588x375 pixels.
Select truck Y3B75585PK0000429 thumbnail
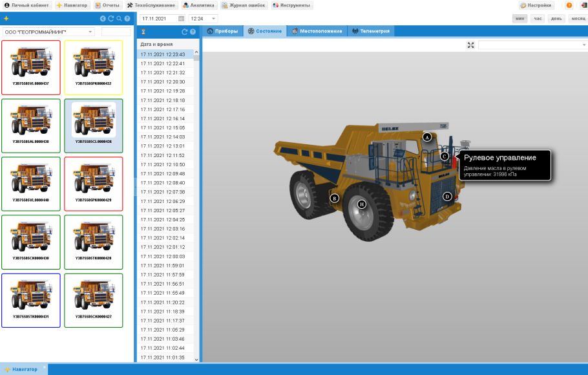(94, 184)
